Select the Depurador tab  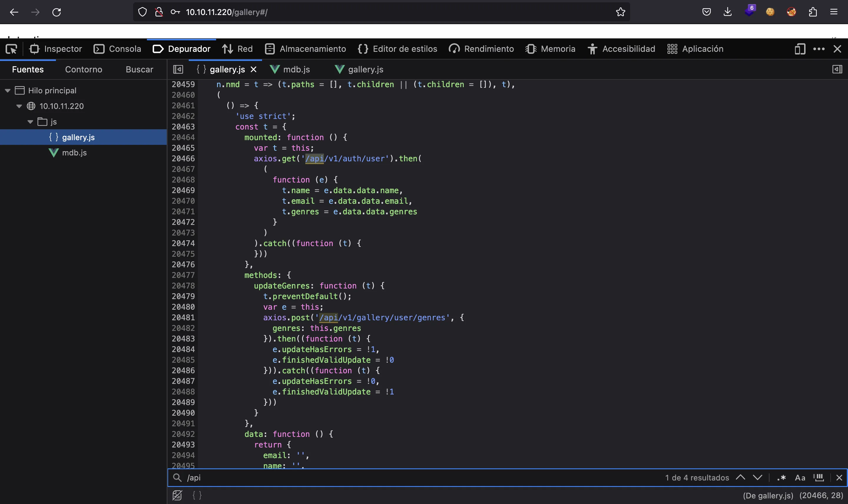tap(181, 49)
